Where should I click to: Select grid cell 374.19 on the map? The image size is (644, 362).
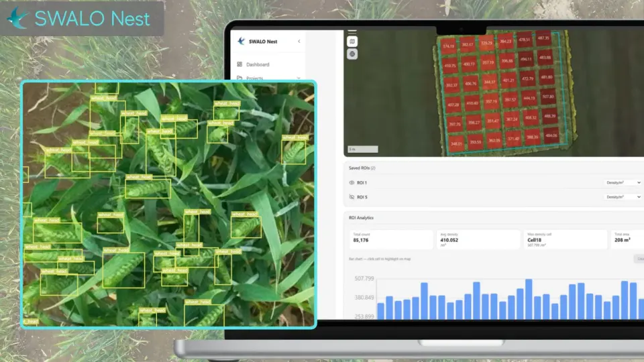click(449, 46)
